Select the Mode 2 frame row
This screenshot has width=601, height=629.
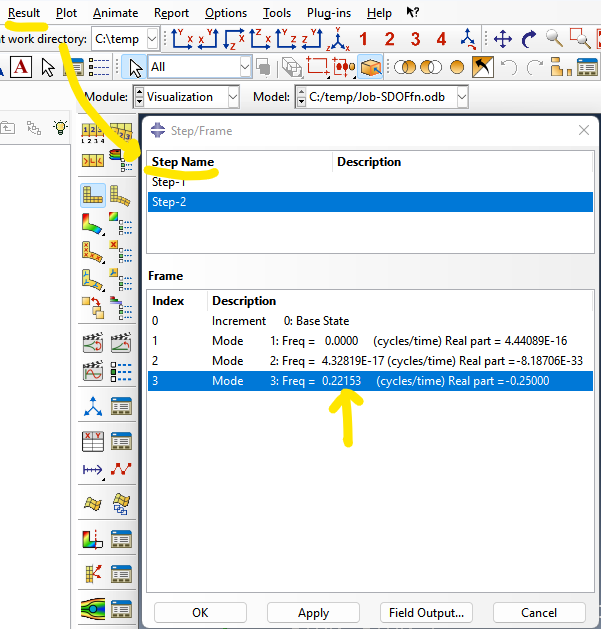click(x=370, y=361)
